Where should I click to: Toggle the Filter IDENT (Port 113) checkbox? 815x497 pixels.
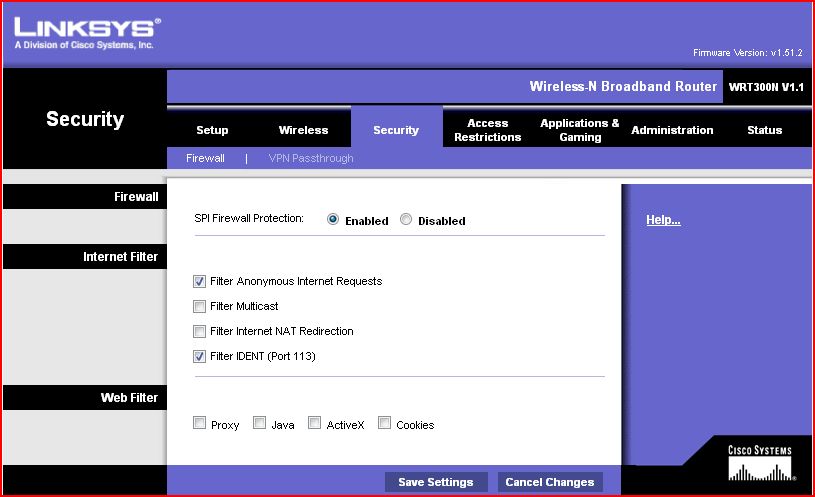click(200, 356)
